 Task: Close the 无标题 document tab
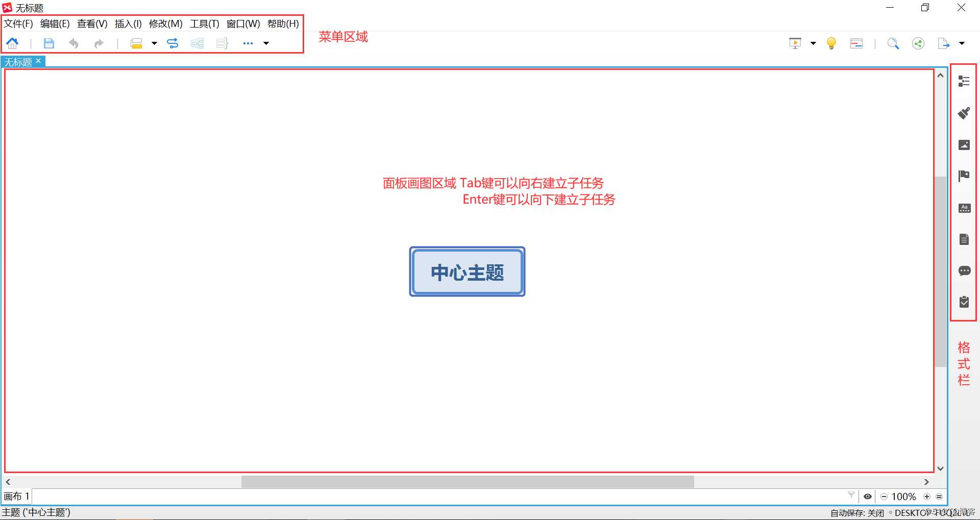pyautogui.click(x=38, y=61)
